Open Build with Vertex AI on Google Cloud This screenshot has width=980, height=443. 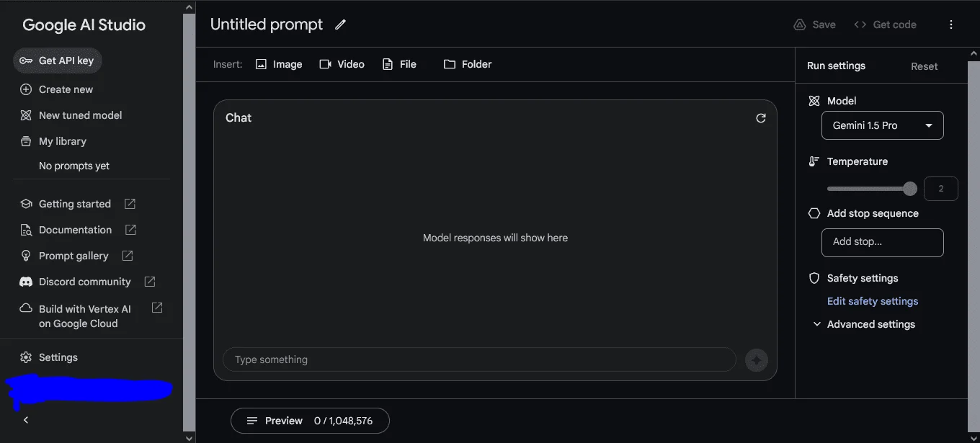click(85, 316)
